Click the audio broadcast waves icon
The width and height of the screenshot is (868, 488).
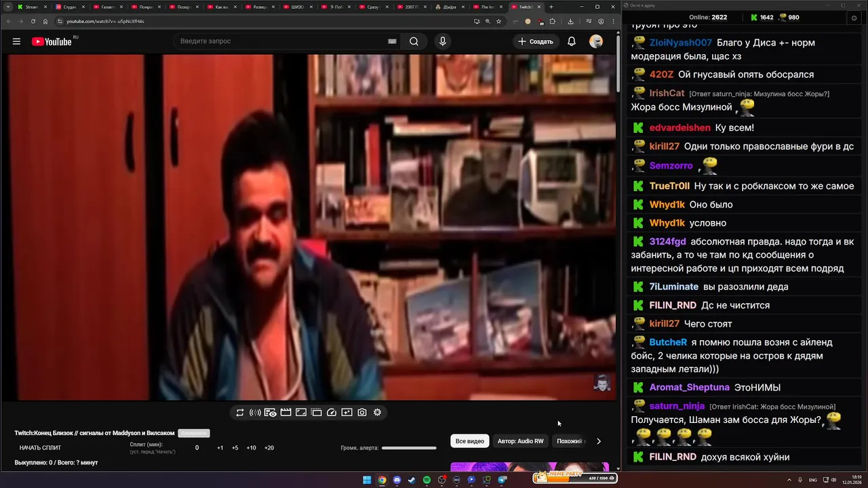255,412
